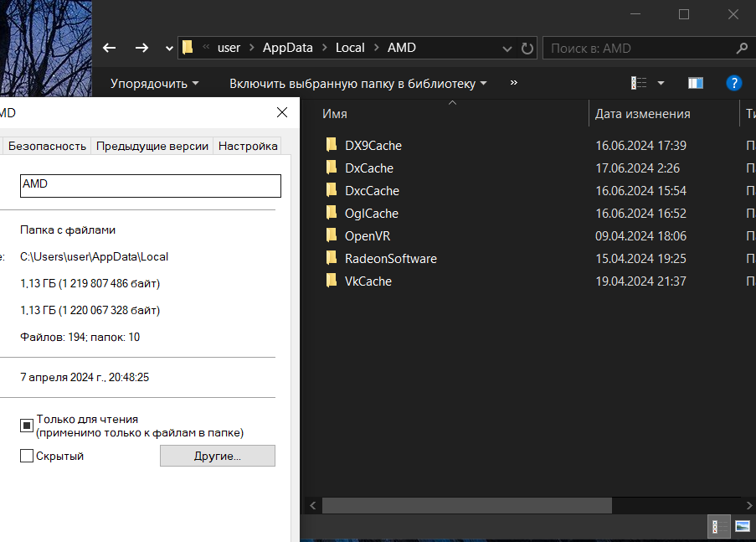
Task: Enable the 'Скрытый' checkbox
Action: pos(27,456)
